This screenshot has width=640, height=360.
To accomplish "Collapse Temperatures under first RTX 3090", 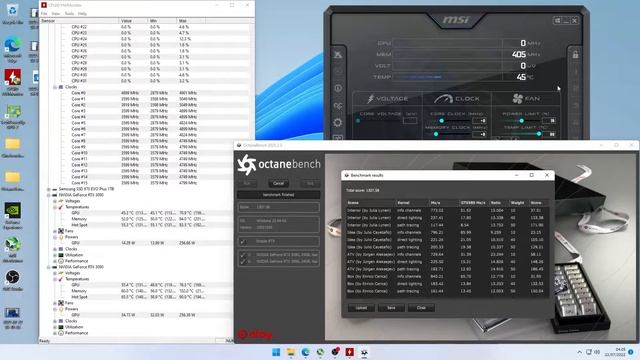I will click(x=55, y=207).
